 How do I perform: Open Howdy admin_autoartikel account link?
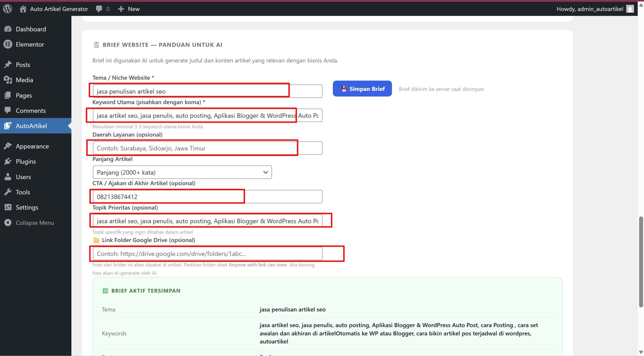click(589, 9)
